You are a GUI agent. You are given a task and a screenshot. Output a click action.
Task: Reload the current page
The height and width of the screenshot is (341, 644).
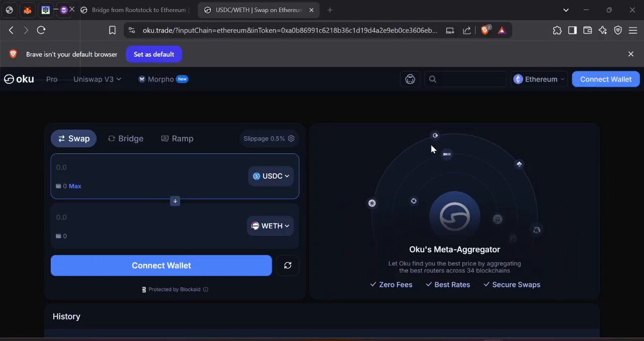coord(41,31)
